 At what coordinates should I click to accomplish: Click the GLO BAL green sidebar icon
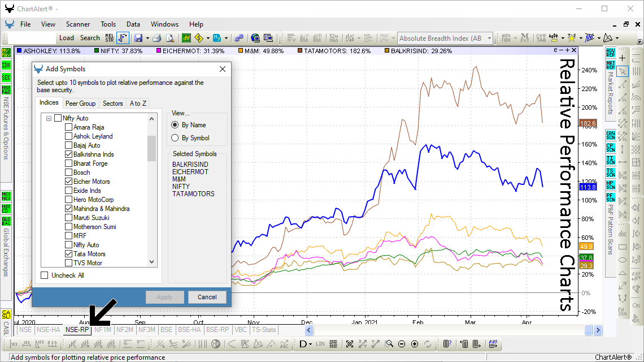coord(6,221)
